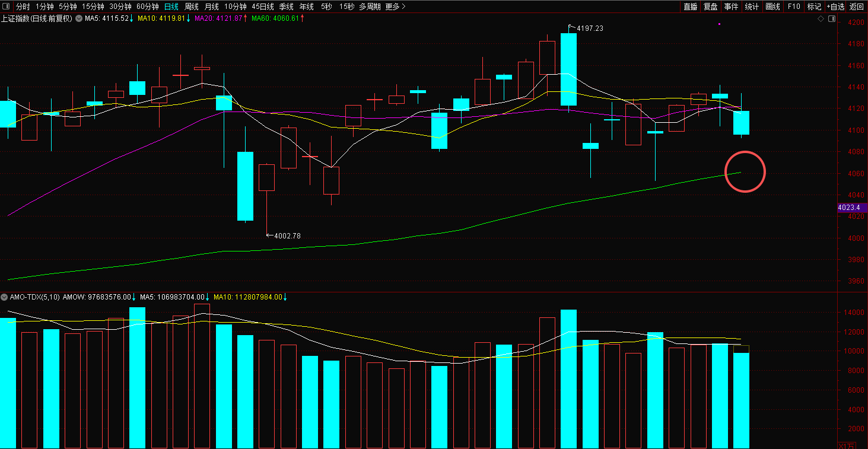Select the 周线 weekly chart tab
Image resolution: width=868 pixels, height=449 pixels.
pos(191,7)
